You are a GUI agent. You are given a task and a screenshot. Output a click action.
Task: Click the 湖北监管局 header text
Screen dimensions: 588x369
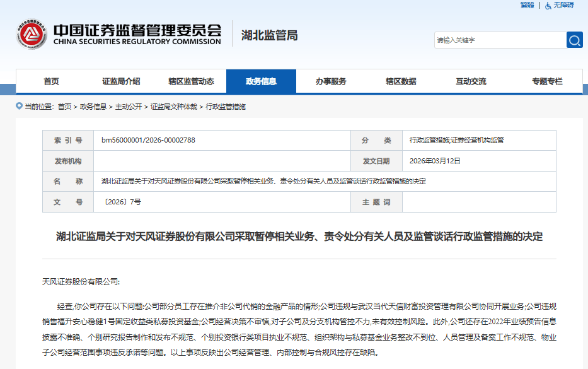(x=269, y=35)
